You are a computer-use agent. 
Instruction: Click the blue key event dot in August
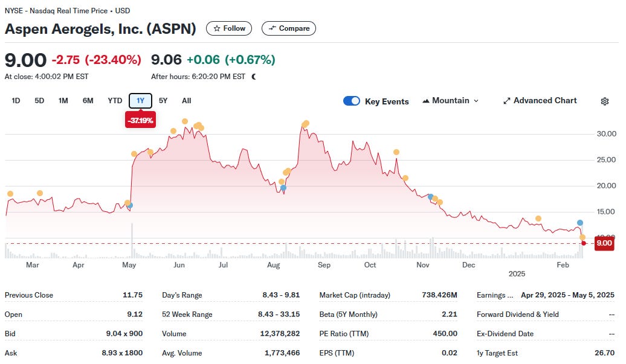pos(283,188)
